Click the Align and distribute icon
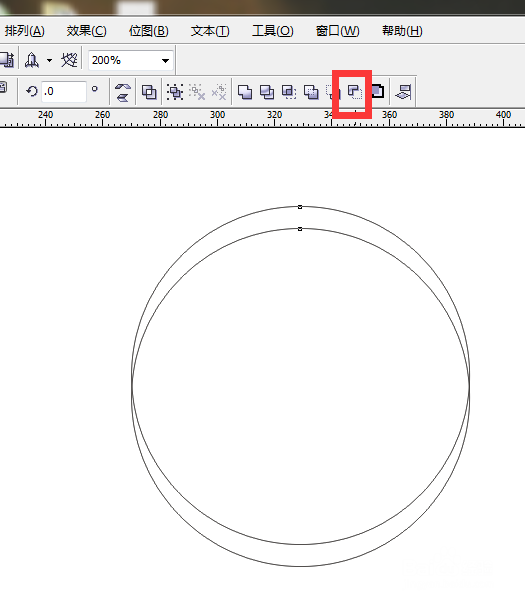Image resolution: width=525 pixels, height=603 pixels. pyautogui.click(x=403, y=92)
